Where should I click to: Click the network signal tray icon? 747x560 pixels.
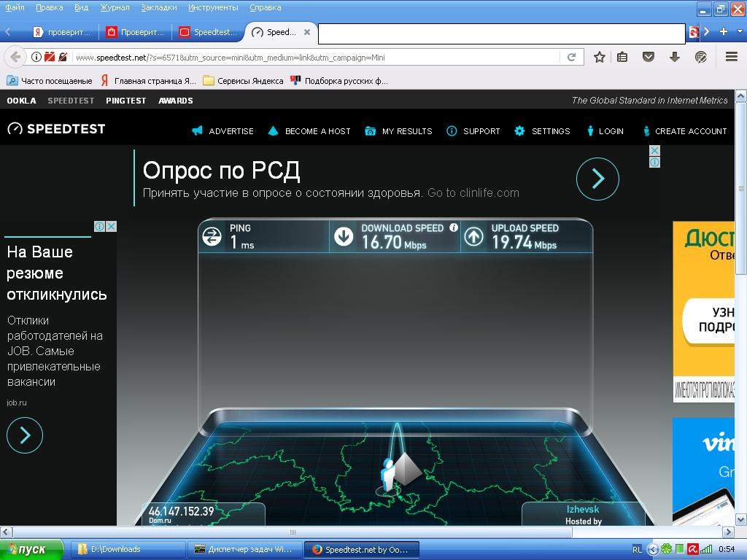(706, 550)
